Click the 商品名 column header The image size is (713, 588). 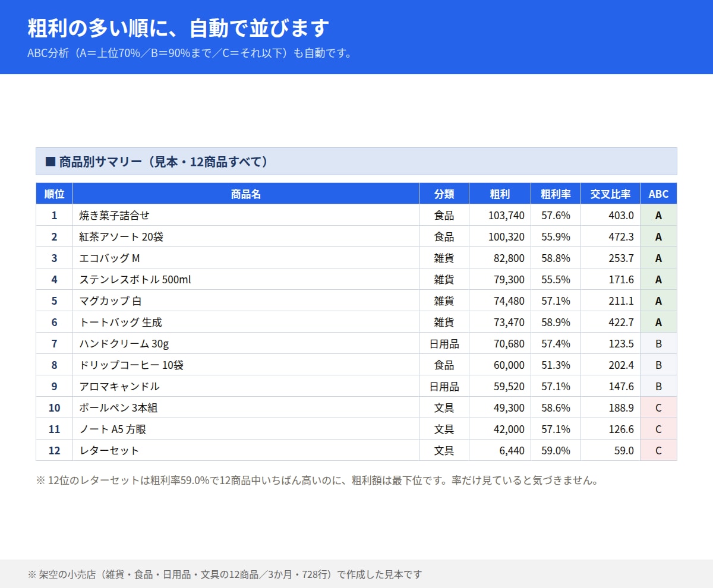[x=246, y=194]
